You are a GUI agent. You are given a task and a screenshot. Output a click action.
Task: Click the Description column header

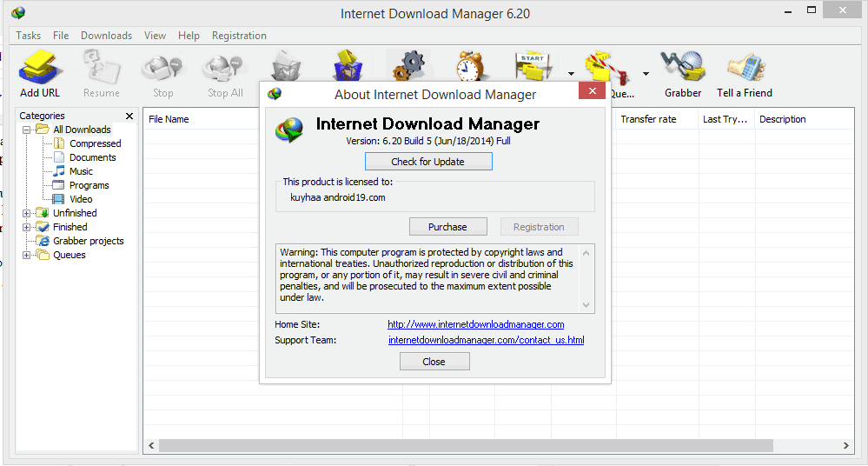pyautogui.click(x=783, y=119)
